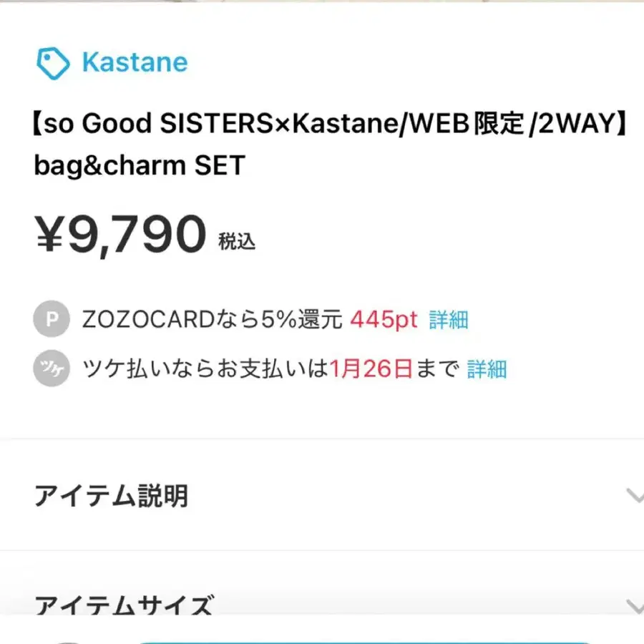Open 詳細 link for ZOZOCARD points
The height and width of the screenshot is (644, 644).
[x=449, y=320]
